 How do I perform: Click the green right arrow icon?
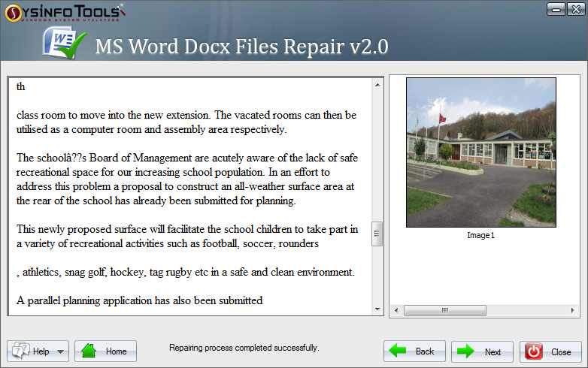tap(465, 351)
